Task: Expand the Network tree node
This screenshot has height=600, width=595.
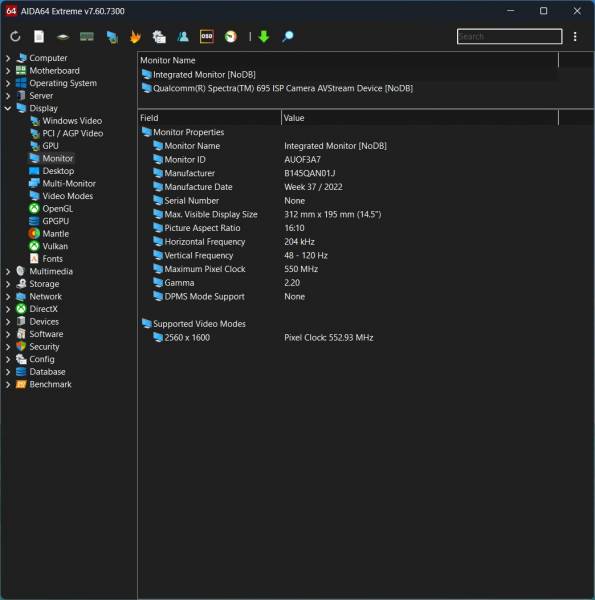Action: click(8, 297)
